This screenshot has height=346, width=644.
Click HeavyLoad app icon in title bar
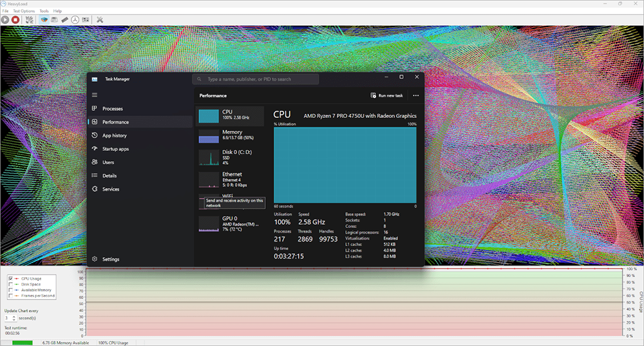pyautogui.click(x=4, y=4)
